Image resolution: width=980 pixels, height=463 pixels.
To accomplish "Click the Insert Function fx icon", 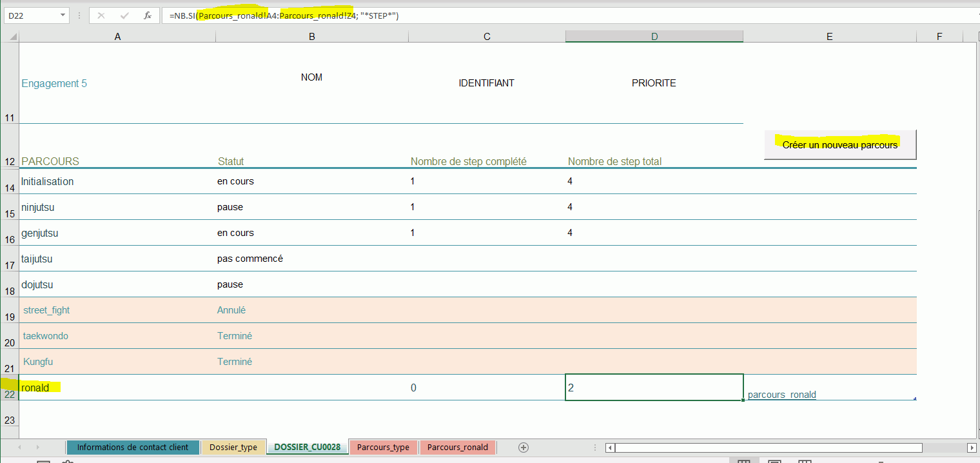I will (x=148, y=15).
